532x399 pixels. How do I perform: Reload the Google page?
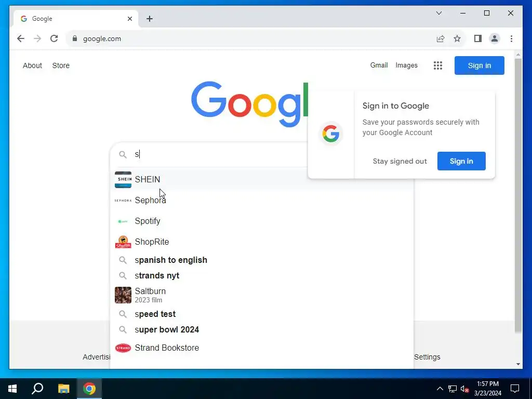point(54,38)
